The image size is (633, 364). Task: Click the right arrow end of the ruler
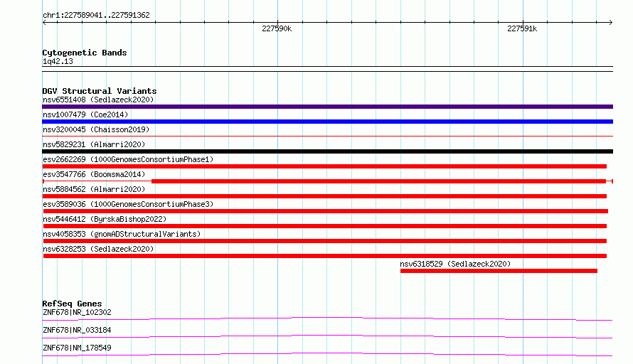[x=610, y=22]
